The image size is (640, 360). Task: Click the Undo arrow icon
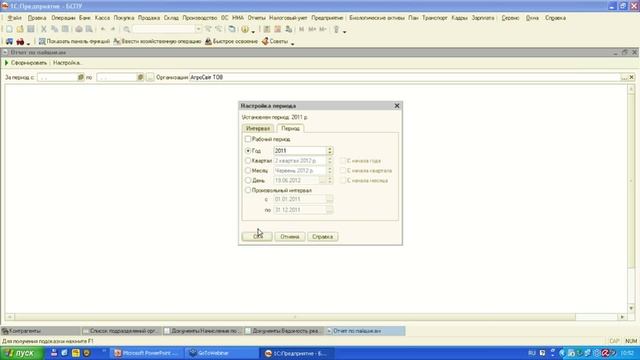[x=103, y=29]
